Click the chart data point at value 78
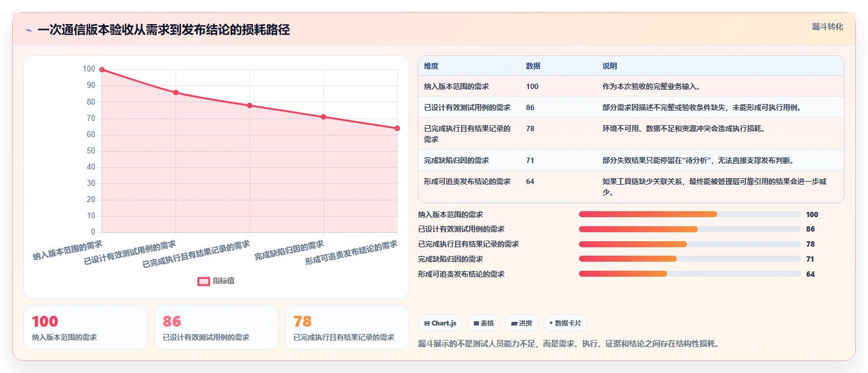Viewport: 868px width, 373px height. pos(249,105)
